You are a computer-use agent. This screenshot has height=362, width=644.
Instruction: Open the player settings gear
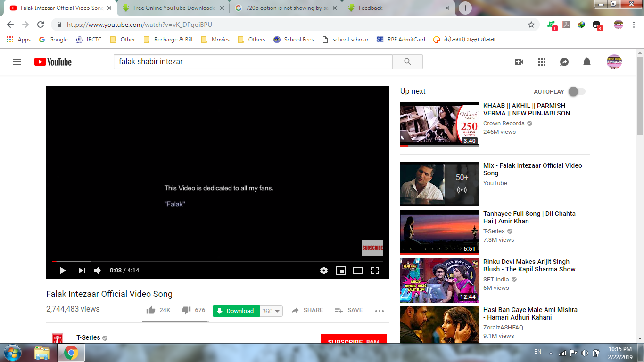(x=323, y=271)
